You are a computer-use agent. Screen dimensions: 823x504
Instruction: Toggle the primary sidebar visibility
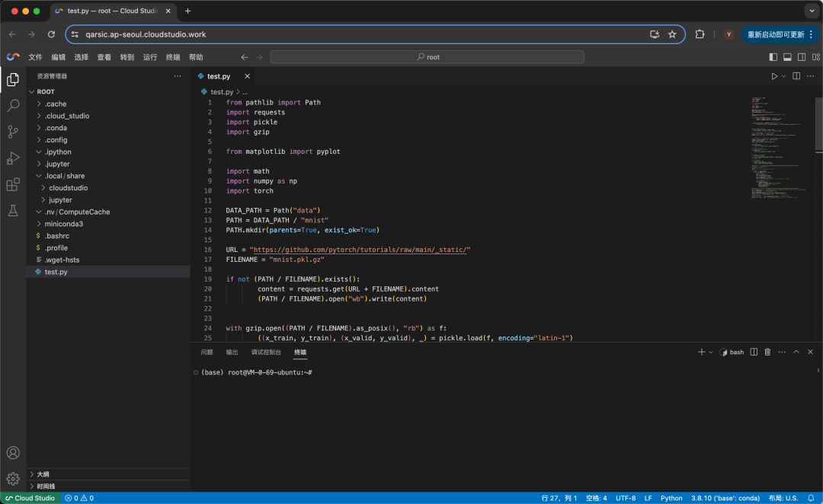(x=773, y=56)
